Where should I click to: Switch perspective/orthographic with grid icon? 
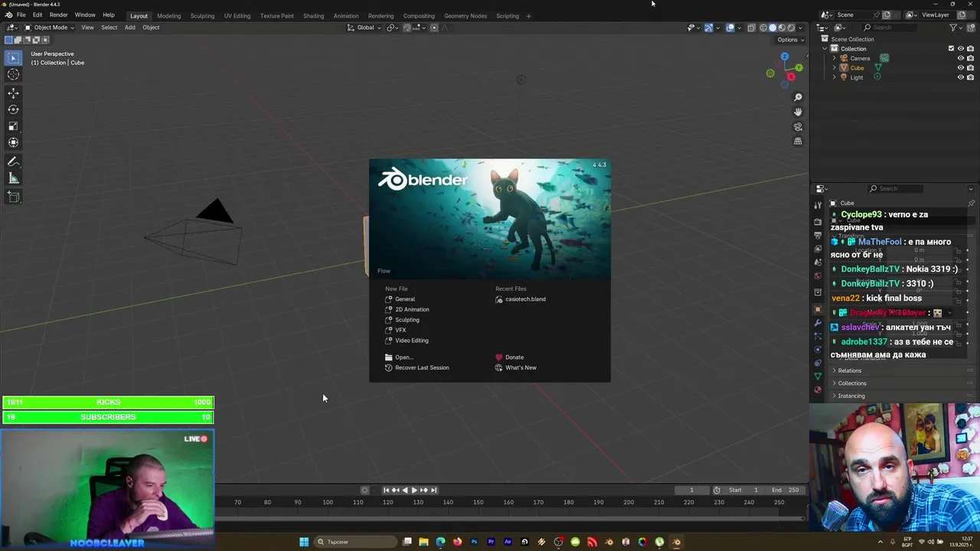coord(798,141)
